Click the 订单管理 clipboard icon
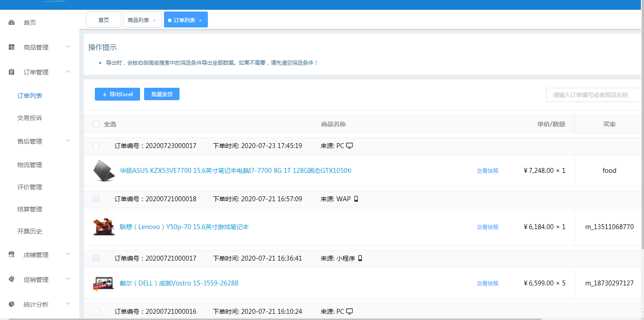 click(12, 72)
